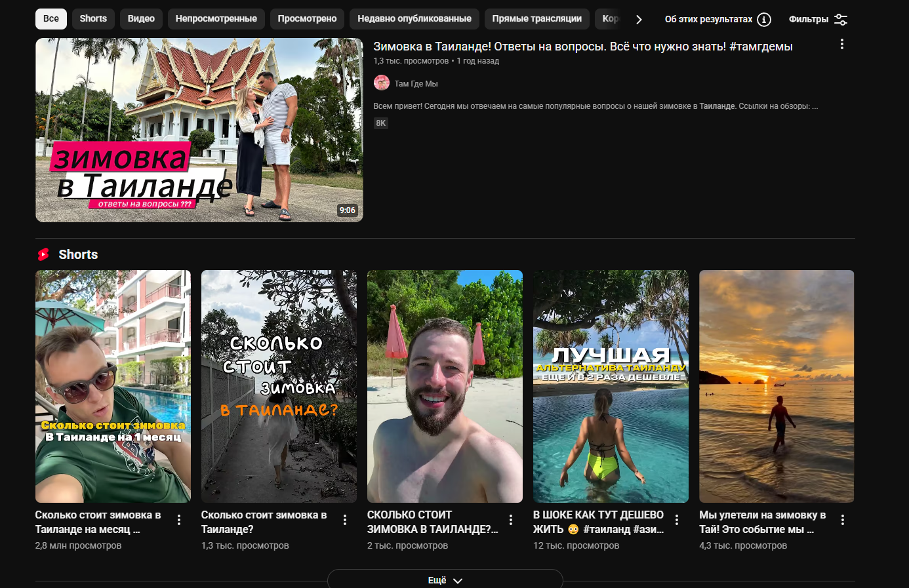Open menu for short with 1,3 тыс. просмотров
Viewport: 909px width, 588px height.
(x=345, y=520)
